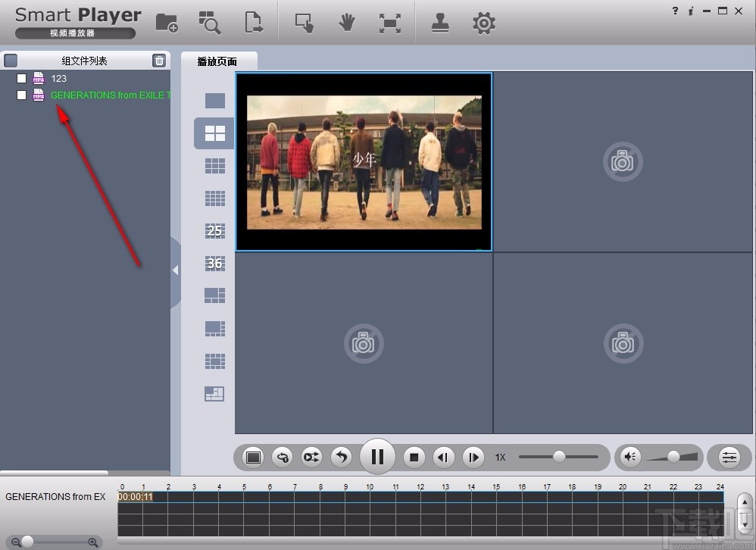The width and height of the screenshot is (756, 550).
Task: Zoom out the timeline magnifier
Action: point(16,542)
